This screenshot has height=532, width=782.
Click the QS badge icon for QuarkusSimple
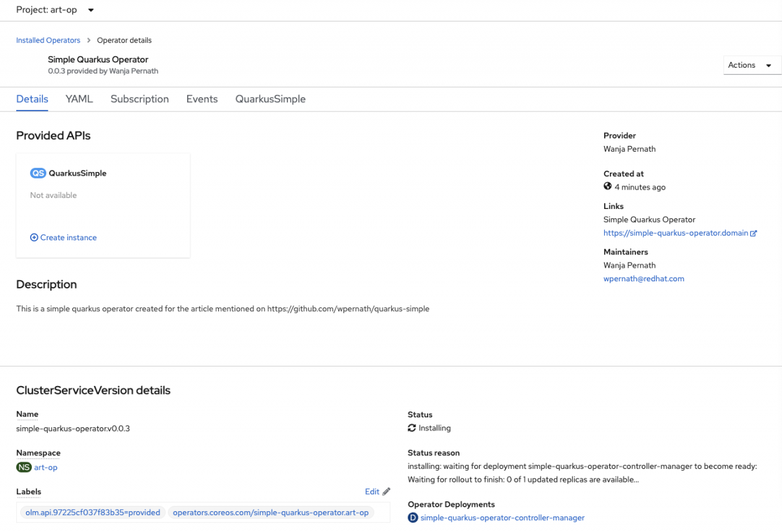(38, 173)
